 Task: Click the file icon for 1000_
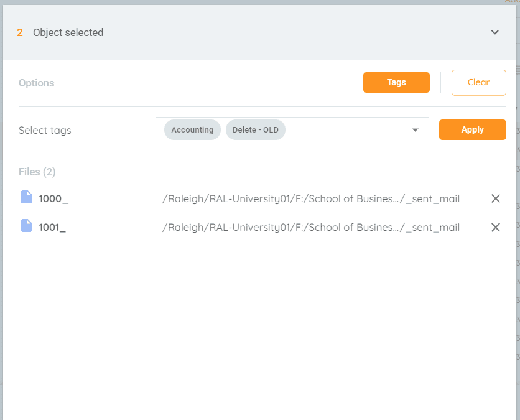[x=27, y=197]
